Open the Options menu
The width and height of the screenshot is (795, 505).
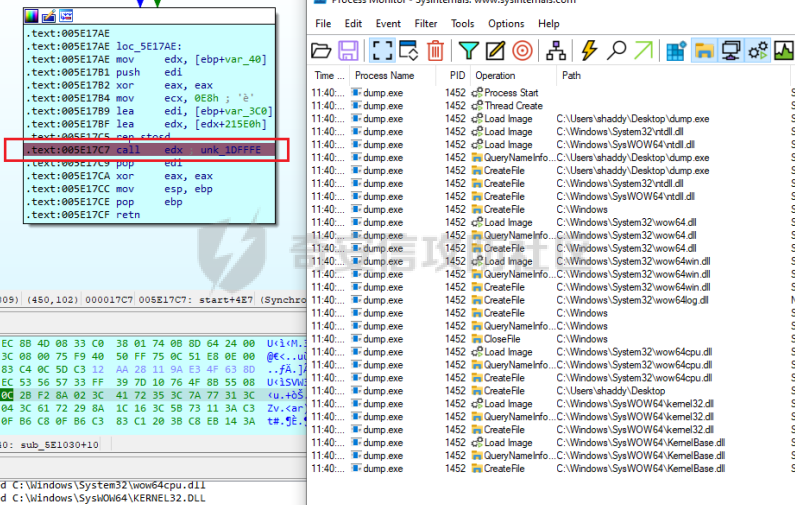click(506, 24)
